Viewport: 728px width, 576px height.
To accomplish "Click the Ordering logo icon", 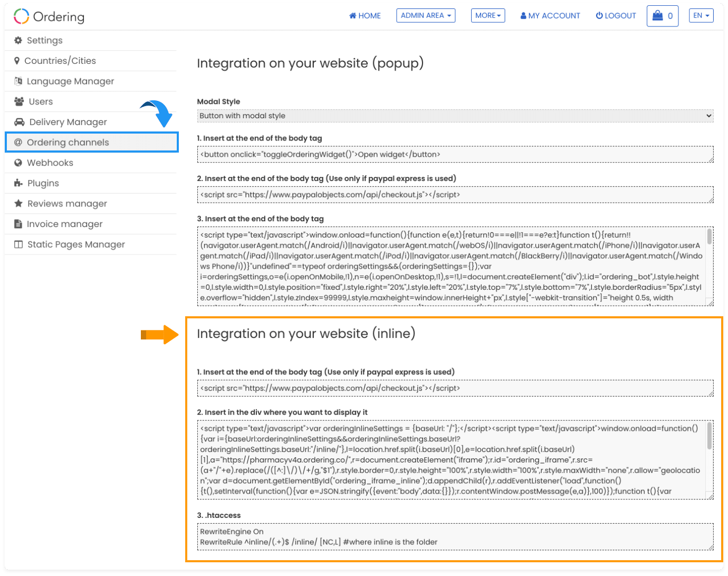I will [x=21, y=16].
